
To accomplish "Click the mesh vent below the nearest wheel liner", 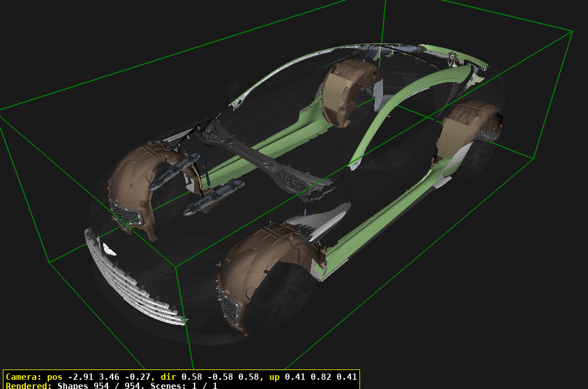I will (230, 310).
